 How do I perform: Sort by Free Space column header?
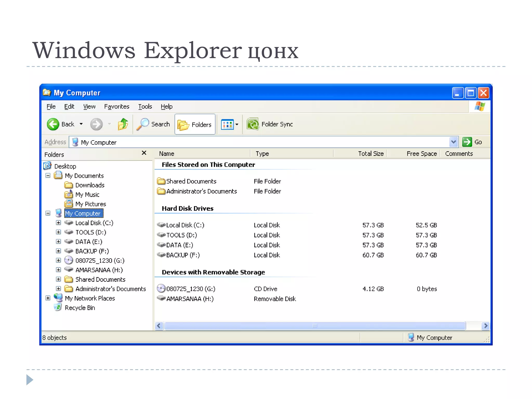pyautogui.click(x=413, y=154)
